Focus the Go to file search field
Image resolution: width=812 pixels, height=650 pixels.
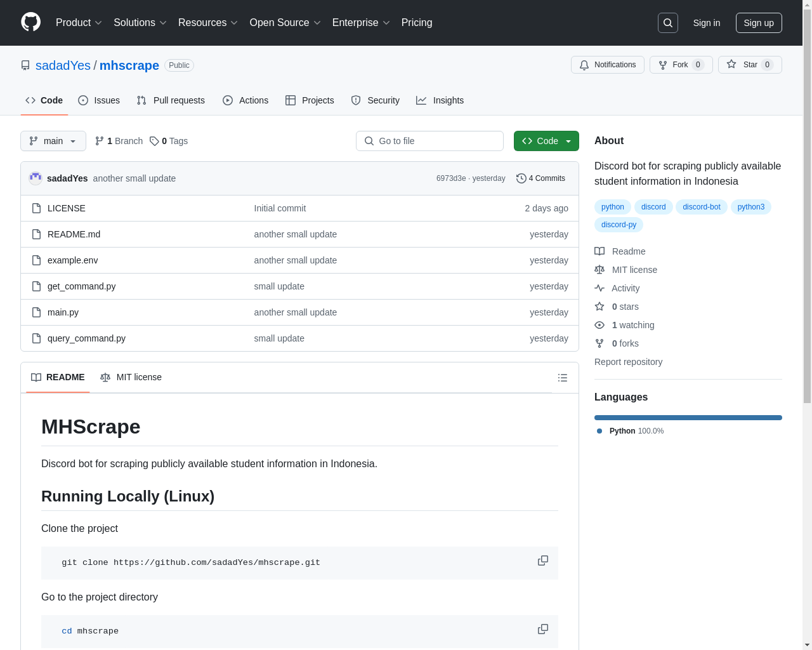pyautogui.click(x=429, y=141)
